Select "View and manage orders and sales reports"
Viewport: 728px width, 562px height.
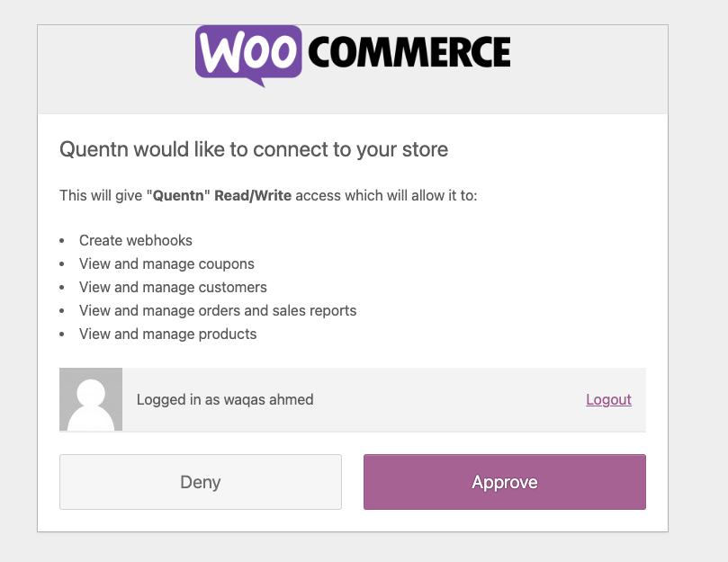coord(218,310)
